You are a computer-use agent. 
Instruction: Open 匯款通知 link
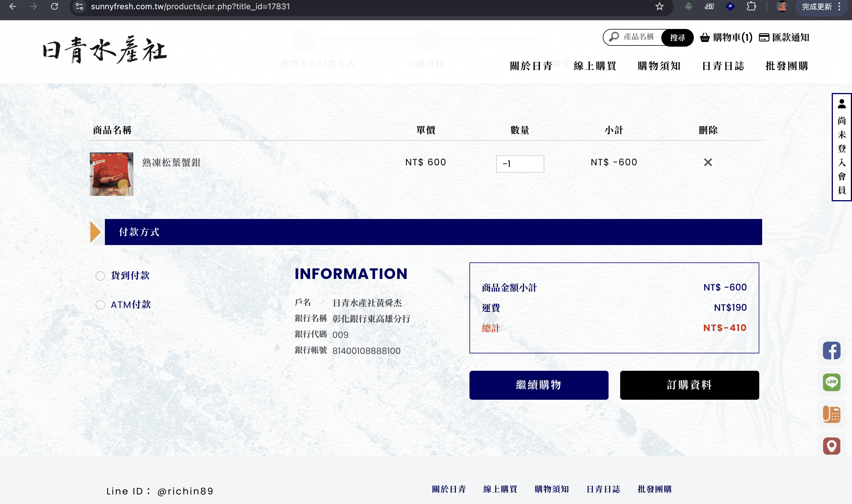coord(784,37)
